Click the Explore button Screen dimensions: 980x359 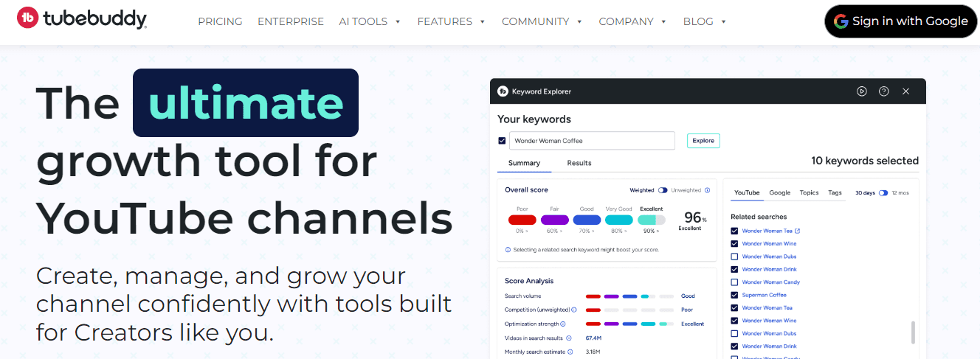703,141
